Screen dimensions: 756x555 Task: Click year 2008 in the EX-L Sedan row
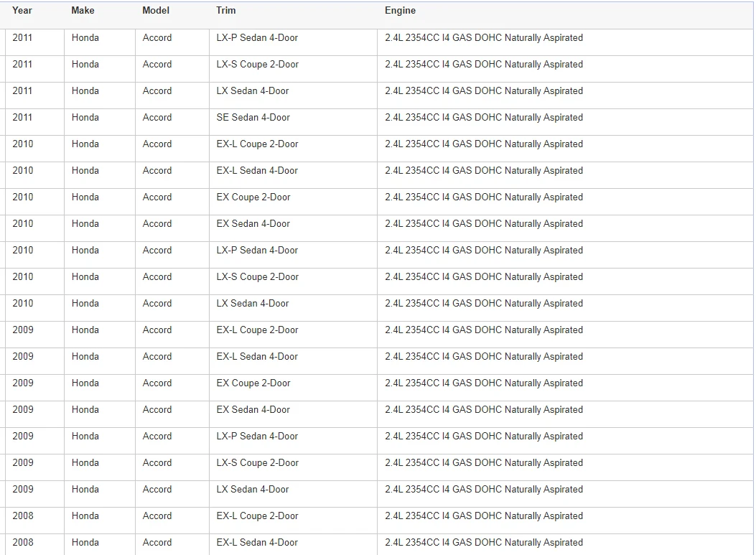pos(23,542)
